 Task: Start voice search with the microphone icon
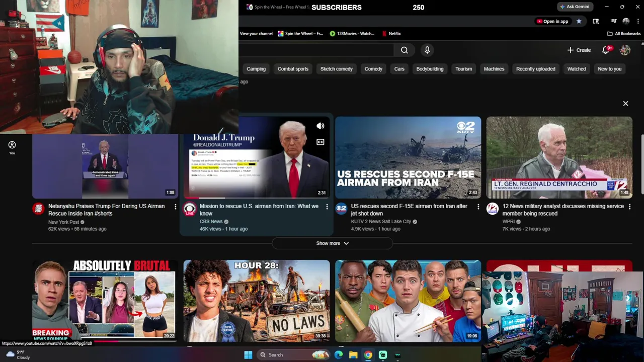pyautogui.click(x=427, y=50)
